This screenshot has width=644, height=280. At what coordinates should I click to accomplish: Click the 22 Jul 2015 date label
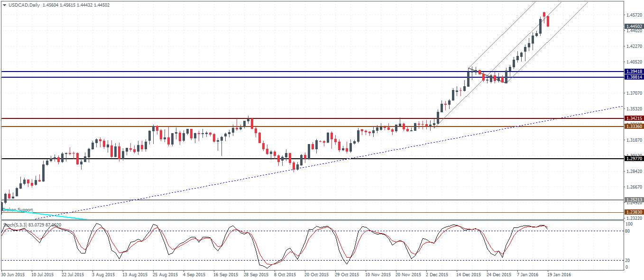[x=73, y=274]
